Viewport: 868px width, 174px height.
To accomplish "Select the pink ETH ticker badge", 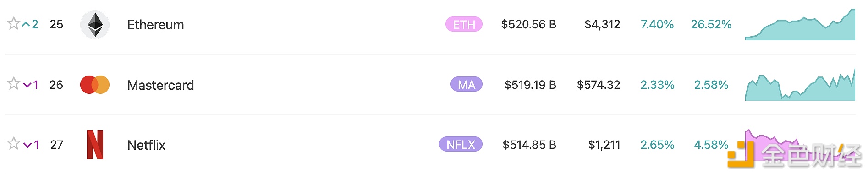I will pyautogui.click(x=464, y=24).
